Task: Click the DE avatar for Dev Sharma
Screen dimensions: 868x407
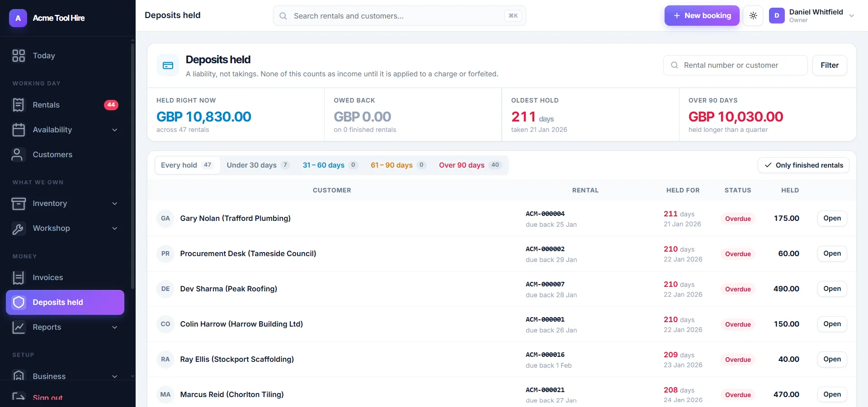Action: coord(165,289)
